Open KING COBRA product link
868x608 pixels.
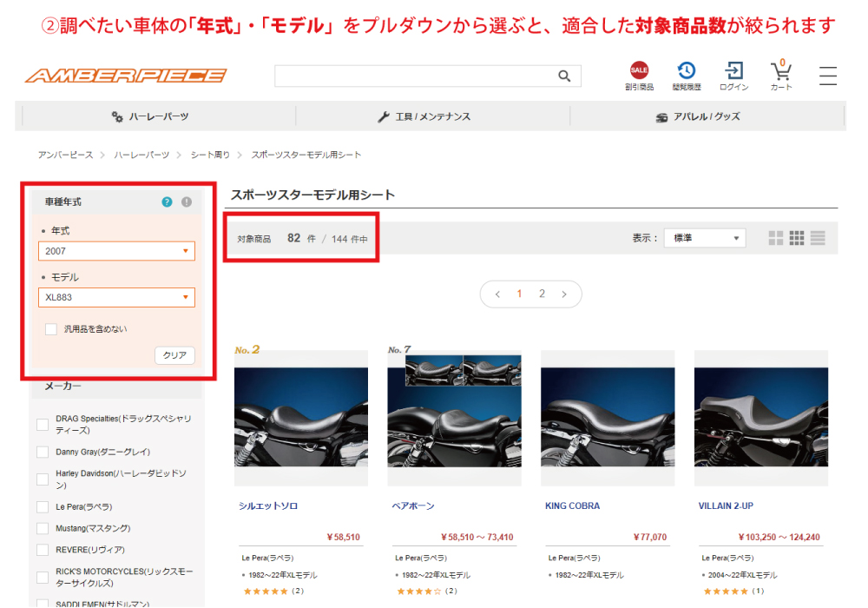[572, 506]
